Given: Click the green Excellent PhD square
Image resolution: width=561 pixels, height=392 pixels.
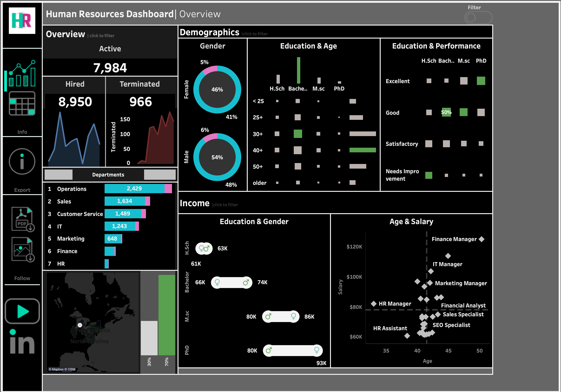Looking at the screenshot, I should click(x=481, y=81).
